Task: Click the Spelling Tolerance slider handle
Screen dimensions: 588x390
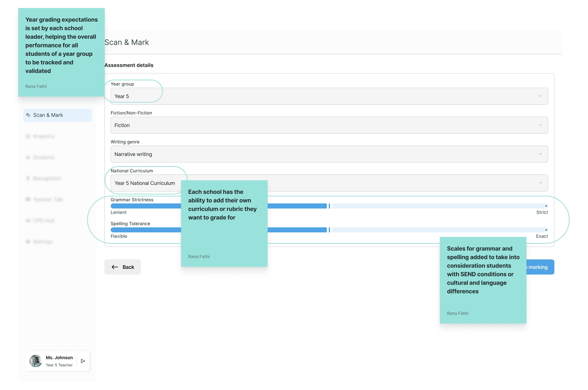Action: (x=329, y=230)
